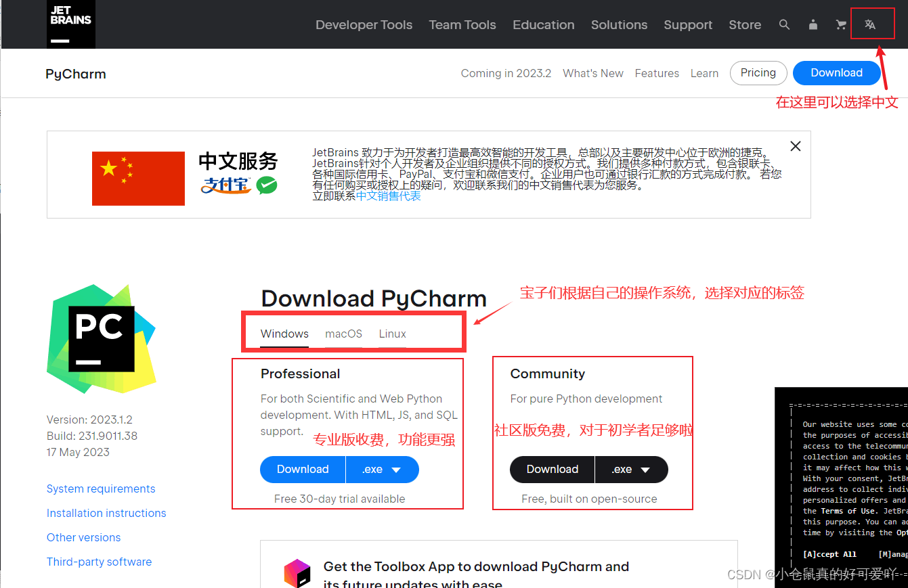Select the macOS tab
This screenshot has width=908, height=588.
(343, 334)
